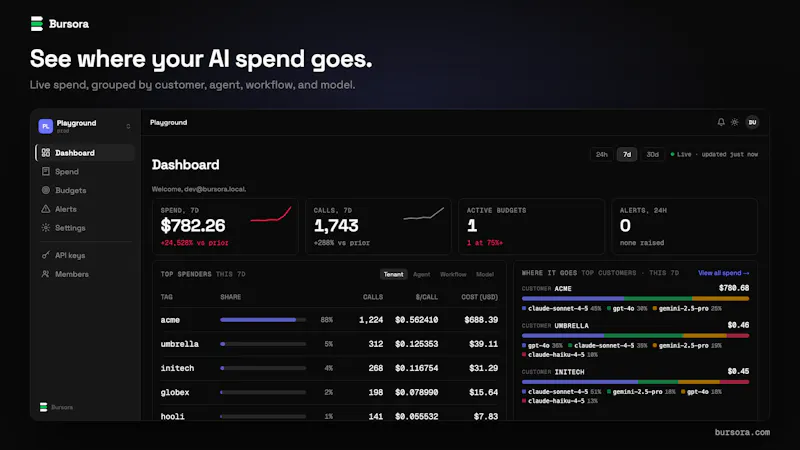Viewport: 800px width, 450px height.
Task: Open Members in the sidebar
Action: click(85, 274)
